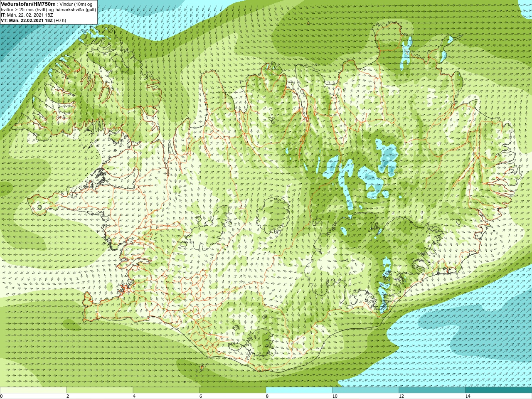Click the legend color band between 6 and 8
The image size is (532, 399).
click(x=233, y=390)
